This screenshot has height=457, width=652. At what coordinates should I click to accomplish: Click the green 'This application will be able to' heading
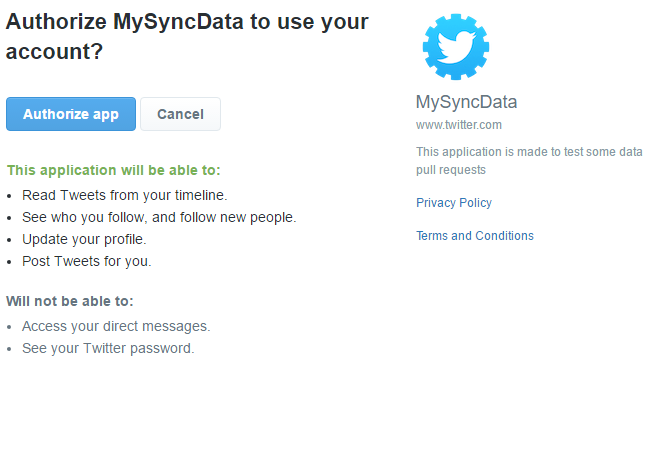tap(114, 170)
